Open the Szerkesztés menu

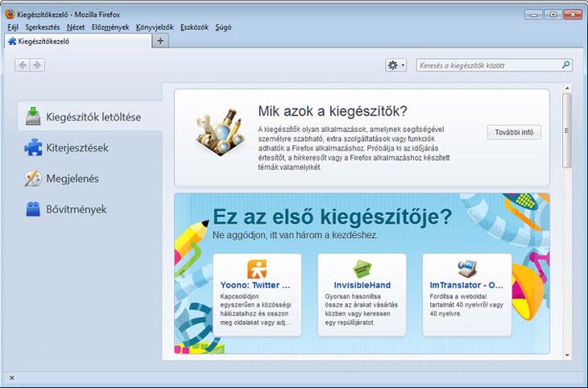pos(43,27)
